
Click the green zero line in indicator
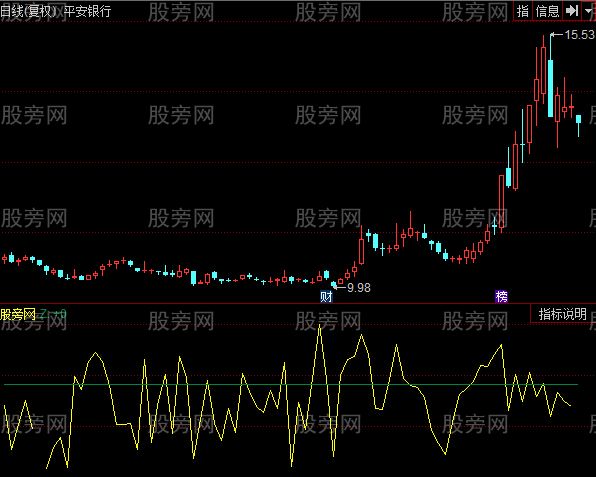[x=291, y=385]
